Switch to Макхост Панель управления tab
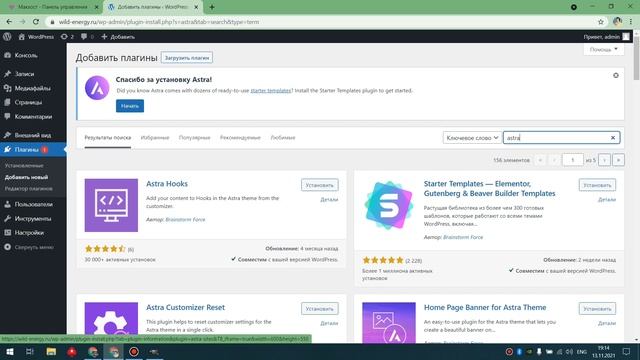This screenshot has height=360, width=640. pos(52,7)
